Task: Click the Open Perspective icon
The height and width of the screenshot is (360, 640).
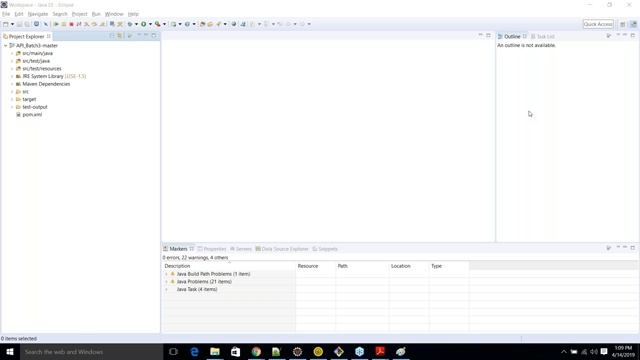Action: click(x=622, y=24)
